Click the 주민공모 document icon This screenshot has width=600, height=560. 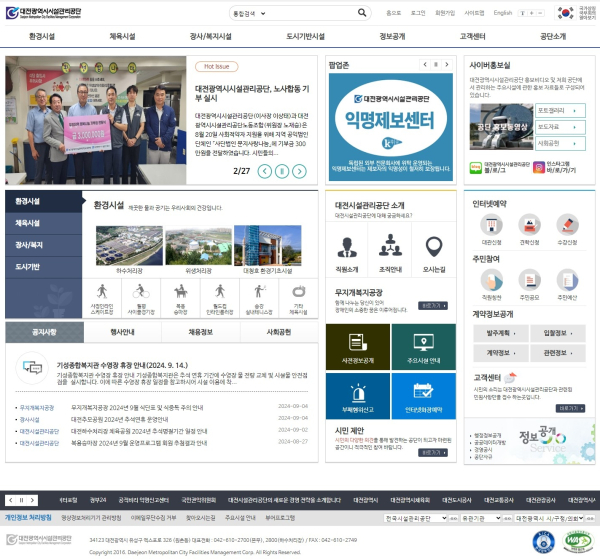[x=530, y=280]
